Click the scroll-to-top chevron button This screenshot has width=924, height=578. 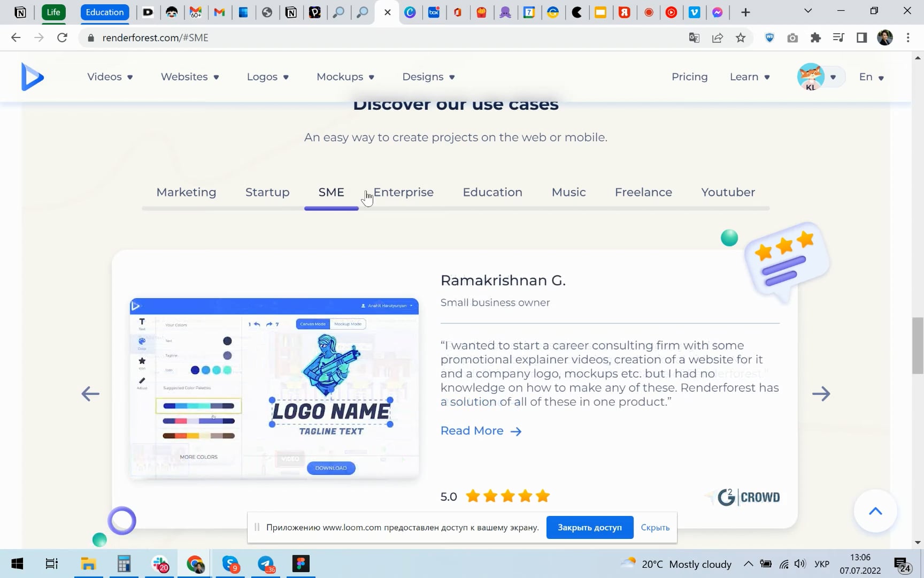[875, 511]
